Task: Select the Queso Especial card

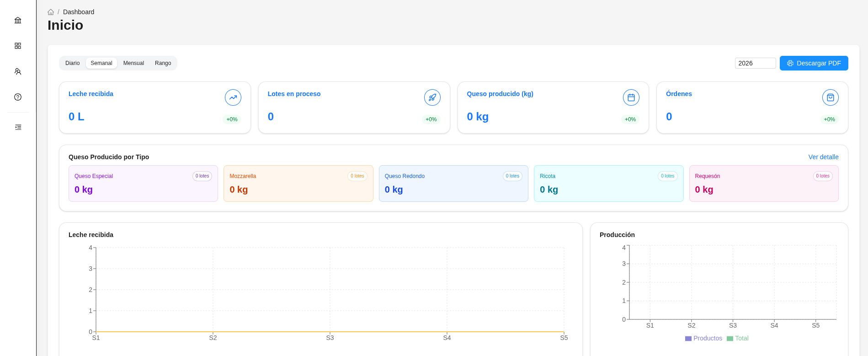Action: [143, 183]
